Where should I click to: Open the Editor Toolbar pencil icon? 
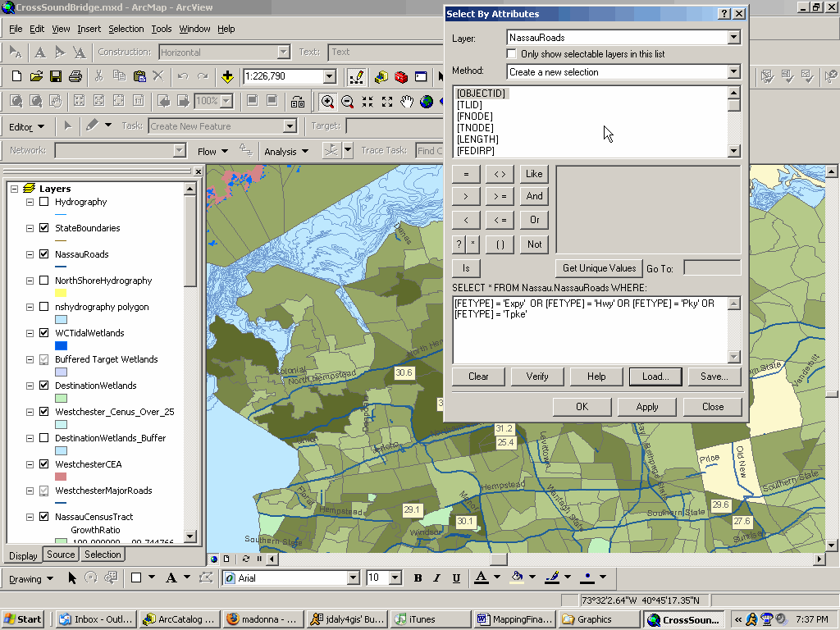pos(356,76)
